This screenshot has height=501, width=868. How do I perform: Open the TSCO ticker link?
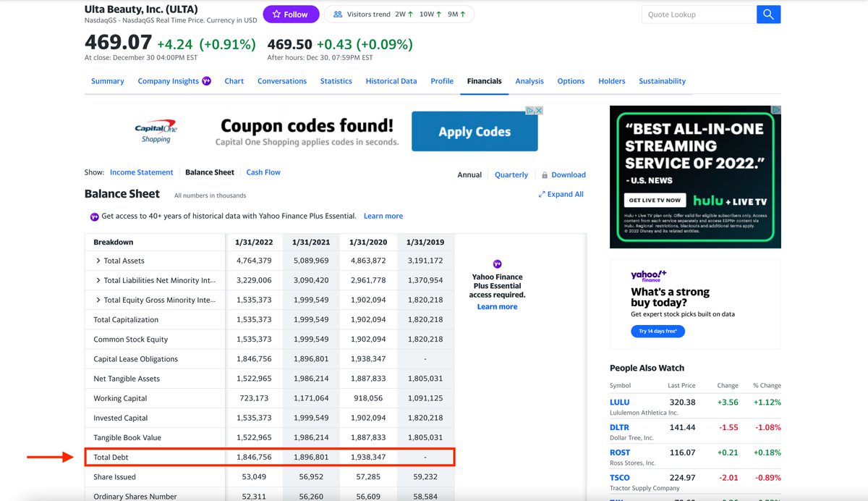(620, 477)
